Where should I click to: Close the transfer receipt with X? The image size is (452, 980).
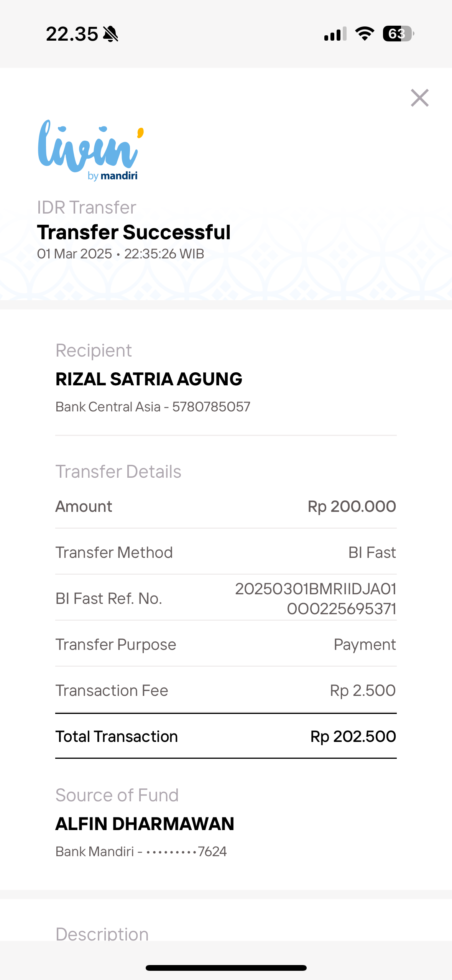[x=419, y=98]
